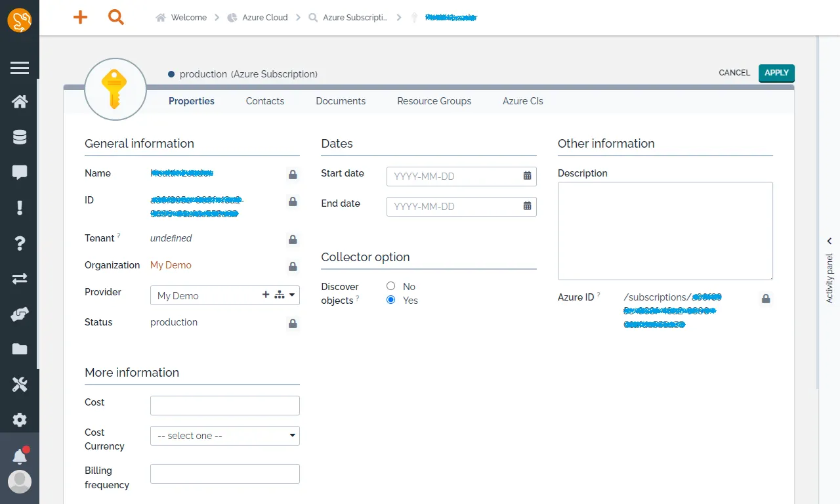
Task: Go to the Azure Cloud breadcrumb
Action: pyautogui.click(x=265, y=18)
